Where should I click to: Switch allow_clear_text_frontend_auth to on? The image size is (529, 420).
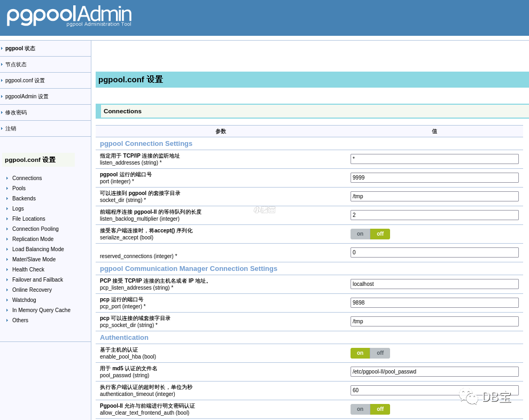pos(360,409)
